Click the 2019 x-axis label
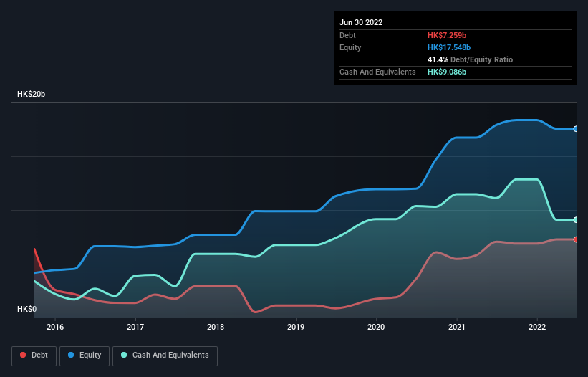 tap(296, 327)
